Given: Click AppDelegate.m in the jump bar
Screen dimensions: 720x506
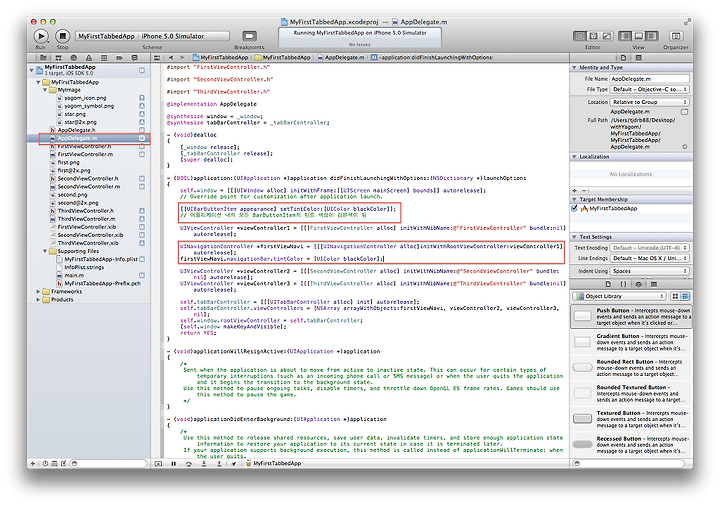Looking at the screenshot, I should pos(341,58).
